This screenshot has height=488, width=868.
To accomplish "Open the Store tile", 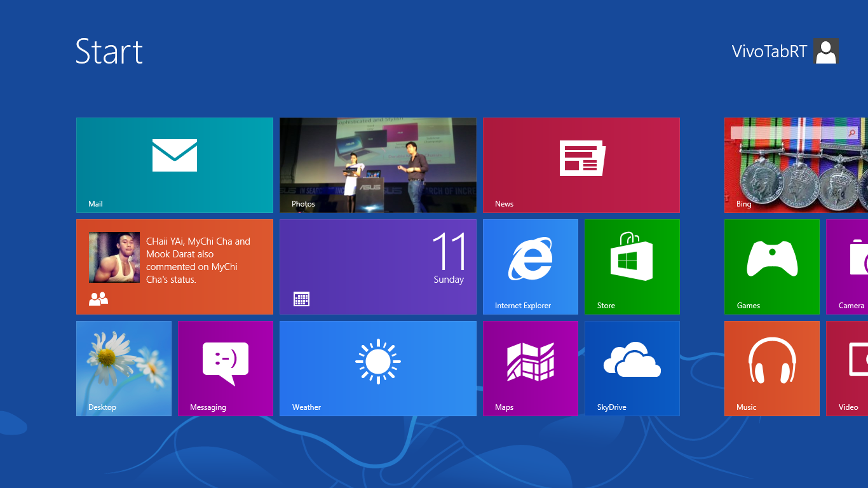I will coord(632,267).
